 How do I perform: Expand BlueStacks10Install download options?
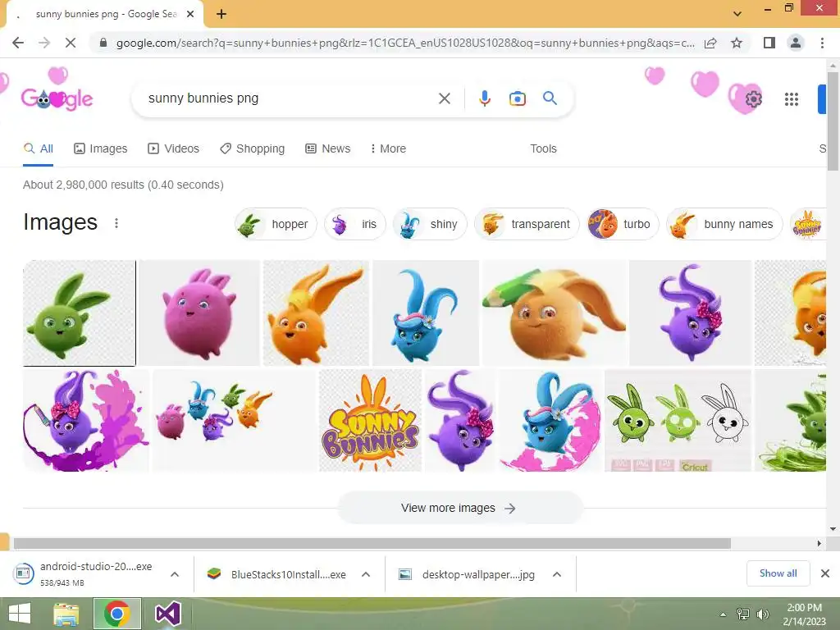click(366, 574)
